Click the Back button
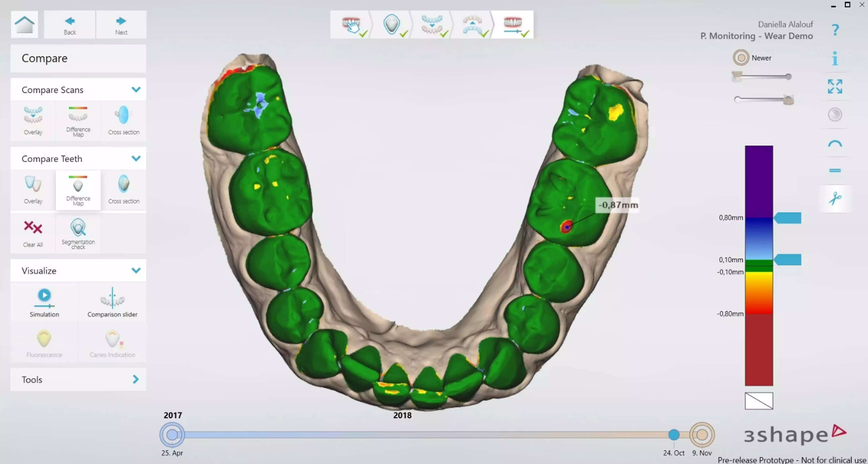The image size is (868, 464). (x=70, y=25)
